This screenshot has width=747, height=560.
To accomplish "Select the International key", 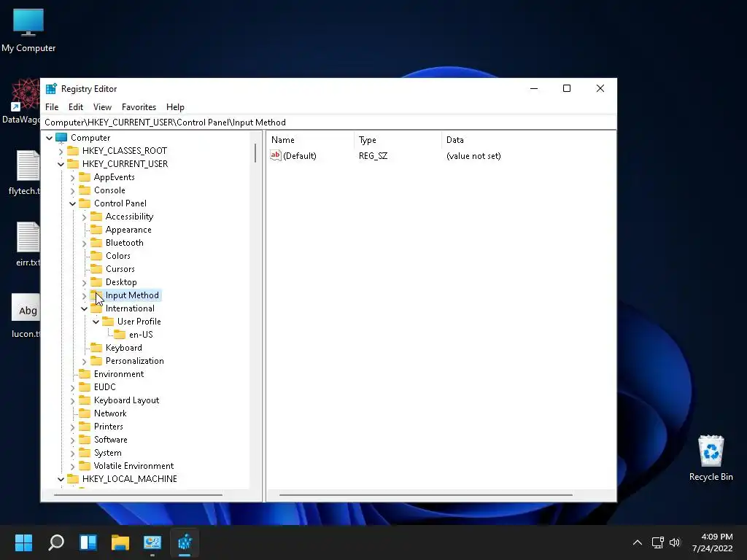I will (130, 308).
